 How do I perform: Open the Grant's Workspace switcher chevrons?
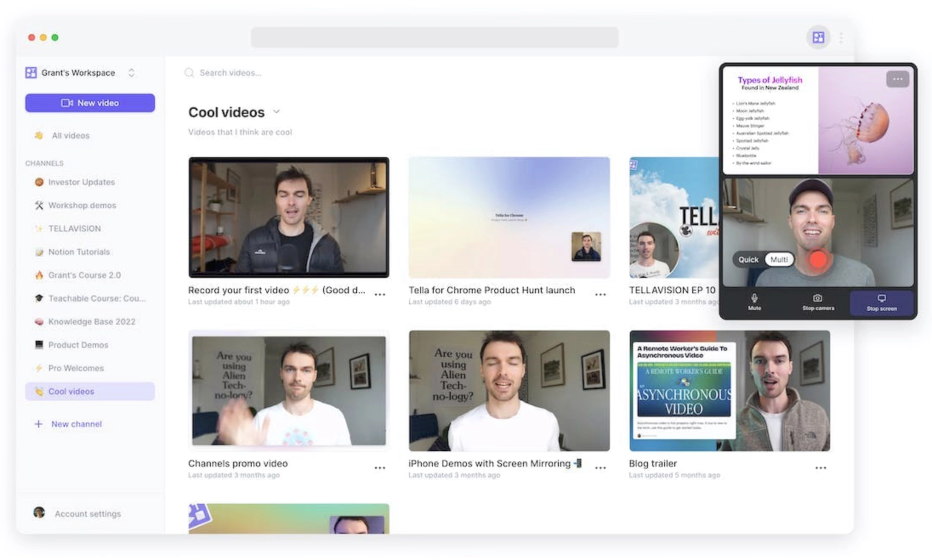(x=131, y=73)
